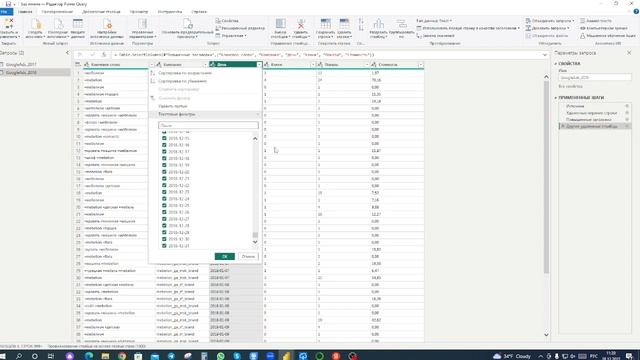The image size is (640, 360).
Task: Uncheck date 2018-12-23 in filter list
Action: 164,192
